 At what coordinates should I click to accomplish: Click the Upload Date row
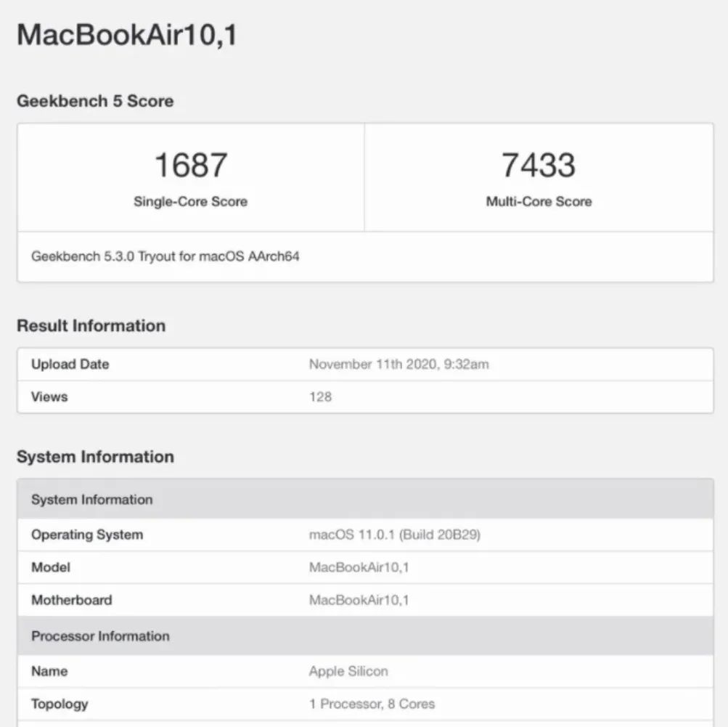click(70, 365)
